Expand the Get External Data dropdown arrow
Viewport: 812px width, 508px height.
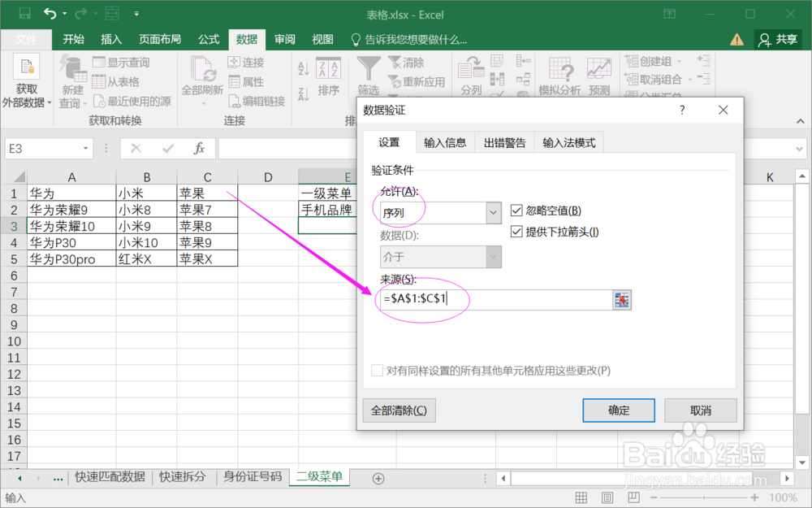pyautogui.click(x=50, y=103)
